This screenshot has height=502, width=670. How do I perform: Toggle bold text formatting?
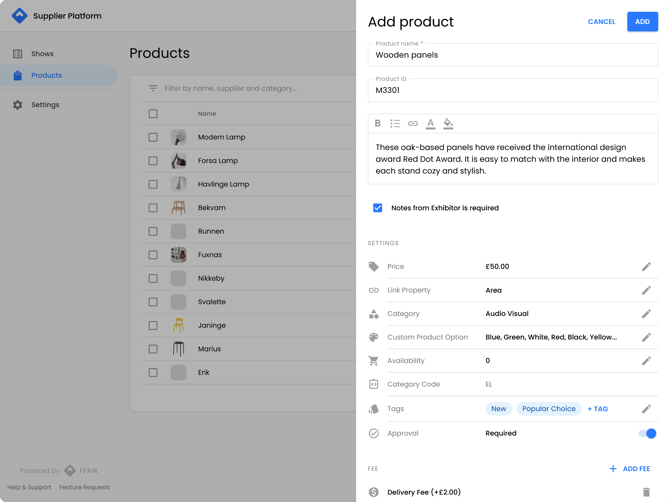click(378, 124)
